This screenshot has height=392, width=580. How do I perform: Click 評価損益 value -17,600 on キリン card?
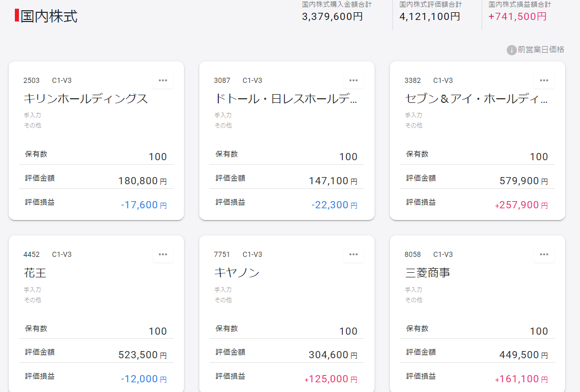coord(139,205)
